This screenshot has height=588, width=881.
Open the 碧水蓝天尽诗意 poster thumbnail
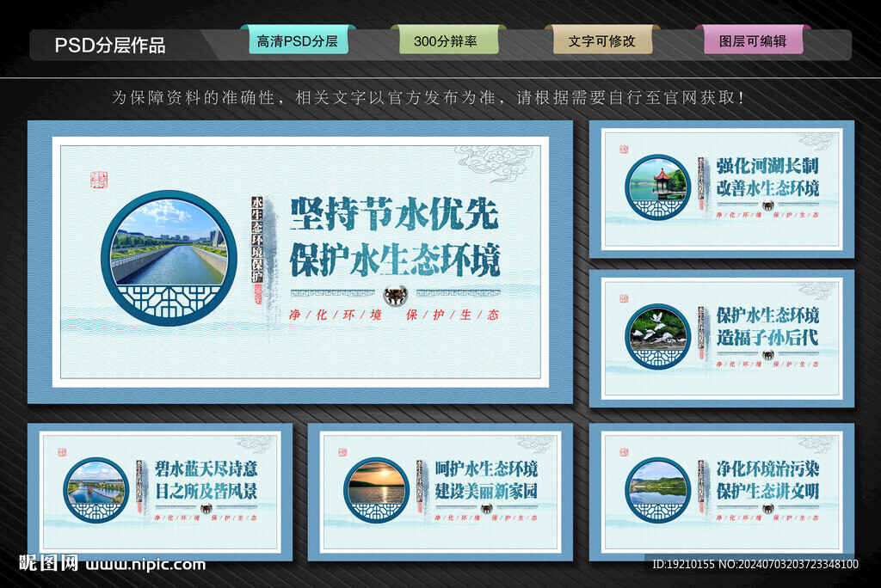(160, 492)
